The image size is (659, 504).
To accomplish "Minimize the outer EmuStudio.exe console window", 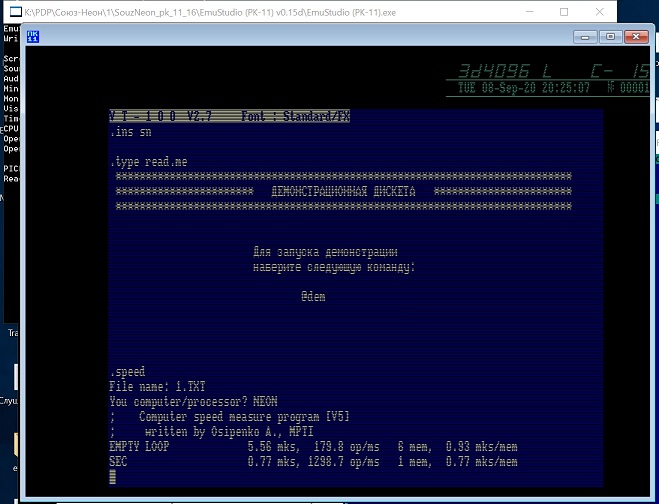I will click(x=519, y=11).
